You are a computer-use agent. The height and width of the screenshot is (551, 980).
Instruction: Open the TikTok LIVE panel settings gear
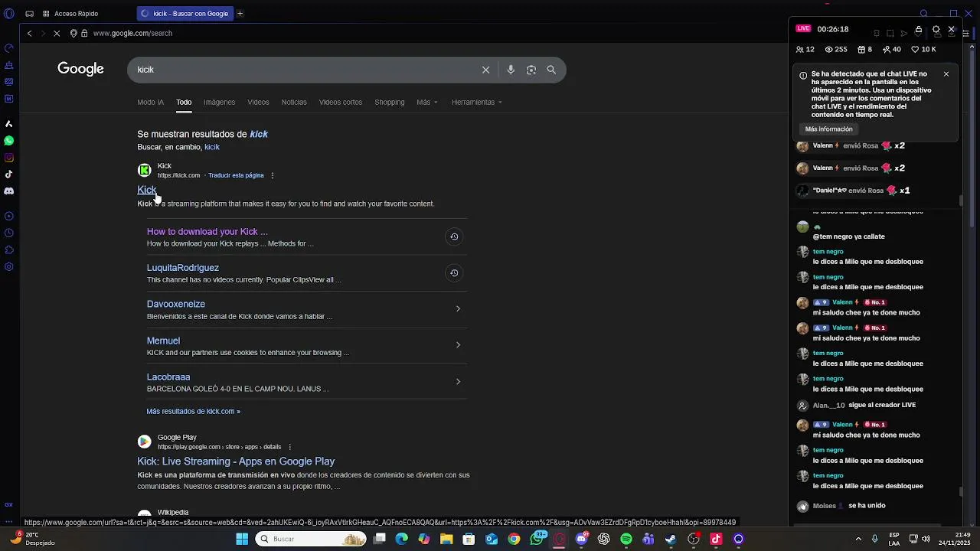[x=936, y=30]
